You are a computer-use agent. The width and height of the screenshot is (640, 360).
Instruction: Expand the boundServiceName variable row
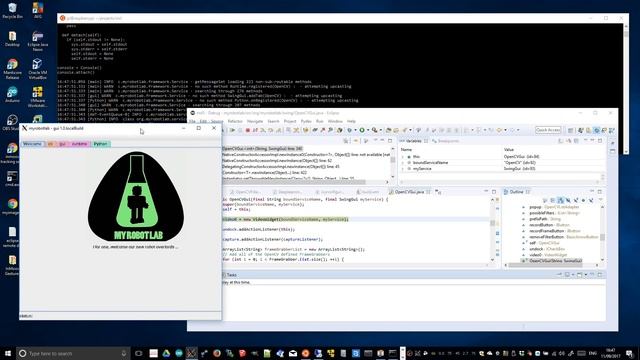tap(403, 162)
